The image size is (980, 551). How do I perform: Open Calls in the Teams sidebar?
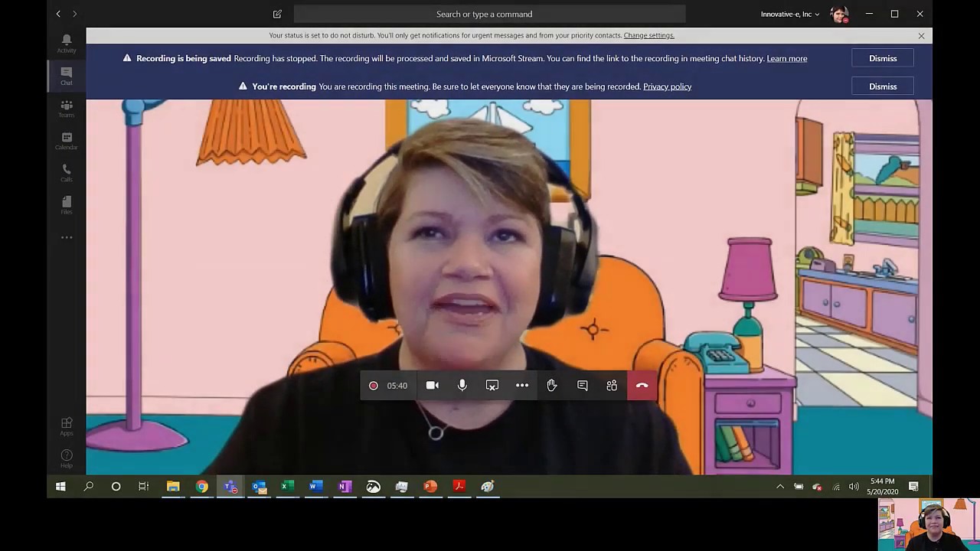click(67, 173)
